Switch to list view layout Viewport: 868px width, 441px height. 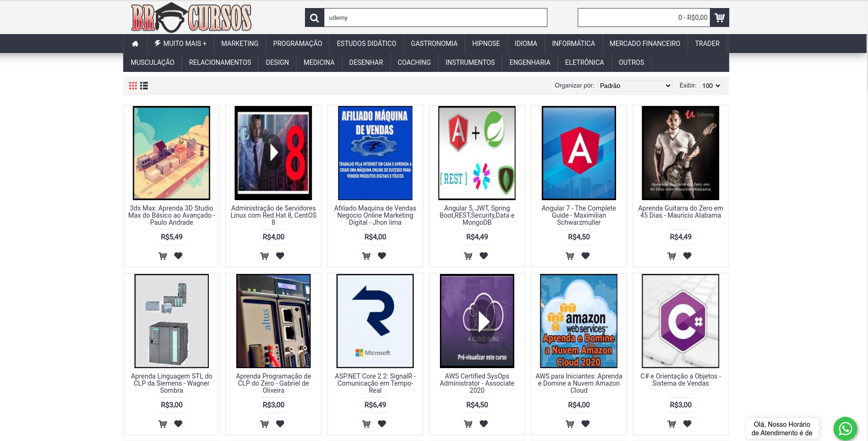pyautogui.click(x=144, y=86)
